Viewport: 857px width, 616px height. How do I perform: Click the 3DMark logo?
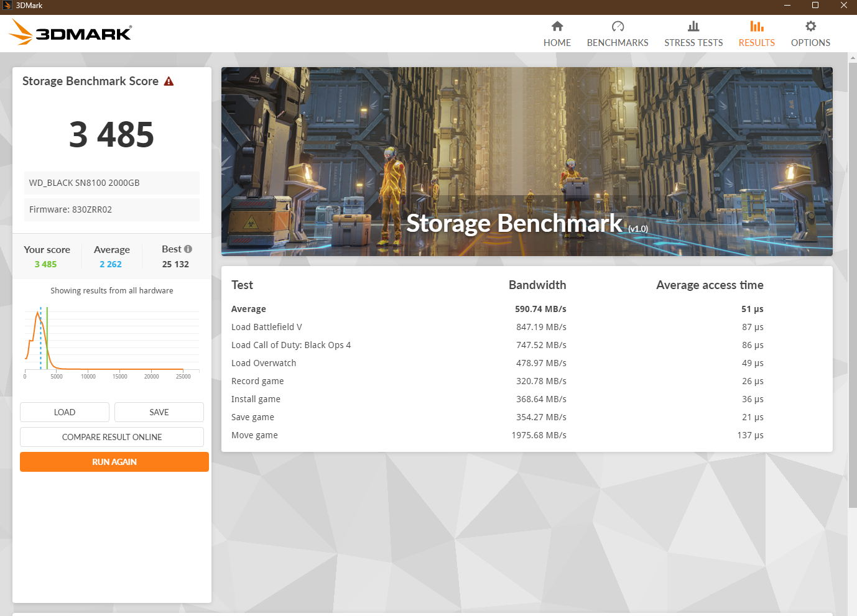tap(71, 32)
